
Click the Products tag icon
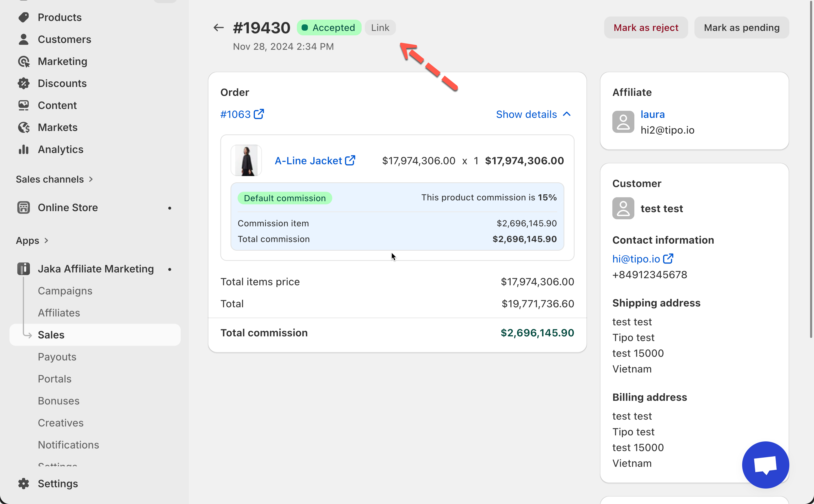(24, 17)
